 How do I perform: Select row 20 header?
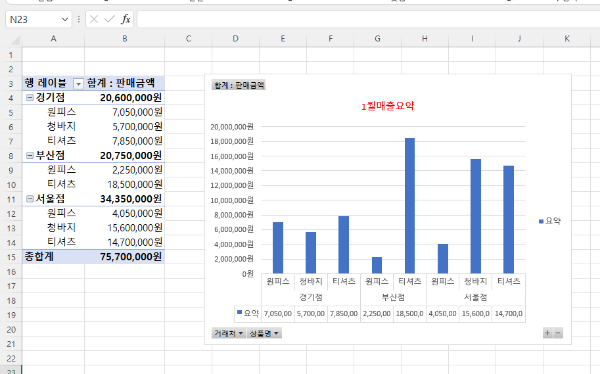(x=11, y=330)
